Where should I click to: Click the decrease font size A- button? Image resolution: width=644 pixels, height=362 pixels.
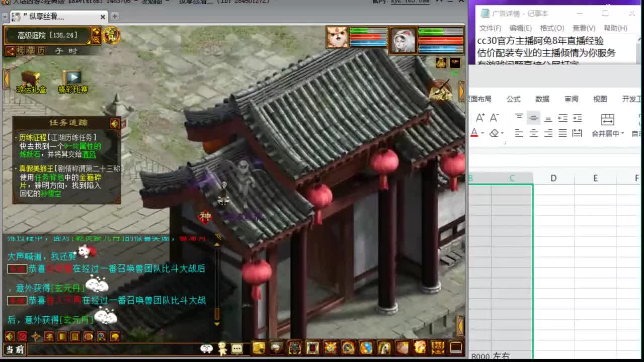tap(494, 118)
